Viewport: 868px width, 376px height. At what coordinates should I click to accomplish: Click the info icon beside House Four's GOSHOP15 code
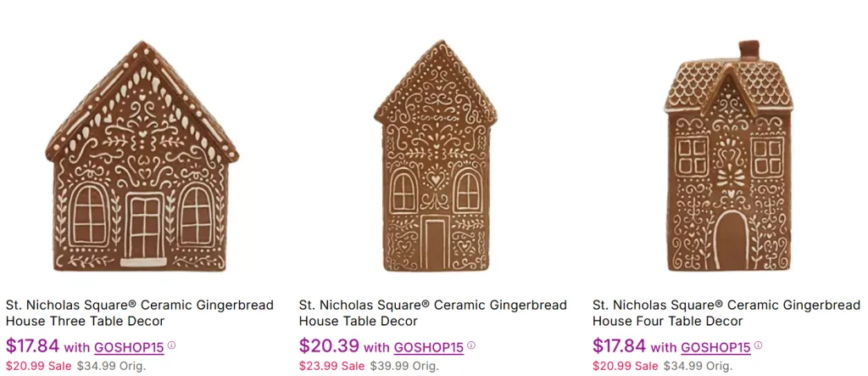pyautogui.click(x=759, y=345)
